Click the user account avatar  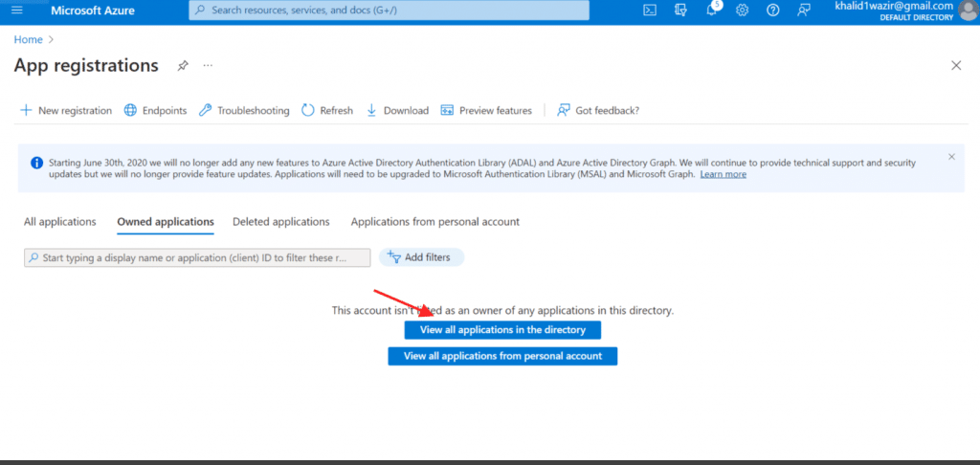pyautogui.click(x=970, y=10)
